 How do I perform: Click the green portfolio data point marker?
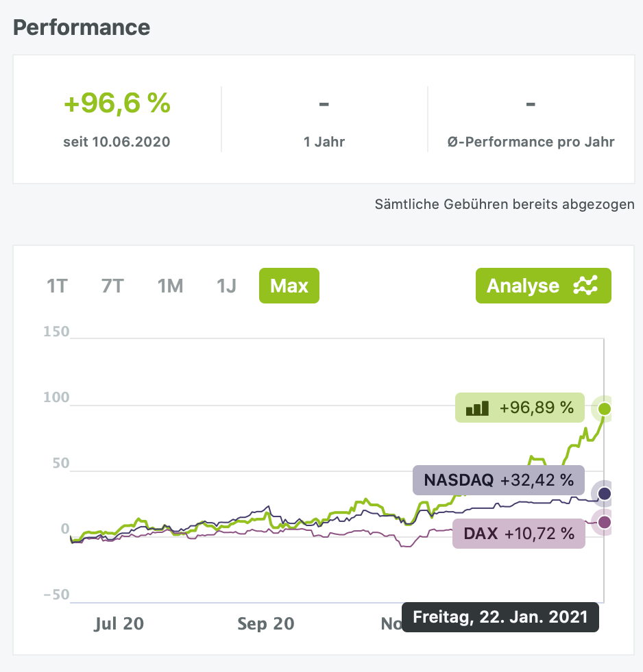coord(604,409)
